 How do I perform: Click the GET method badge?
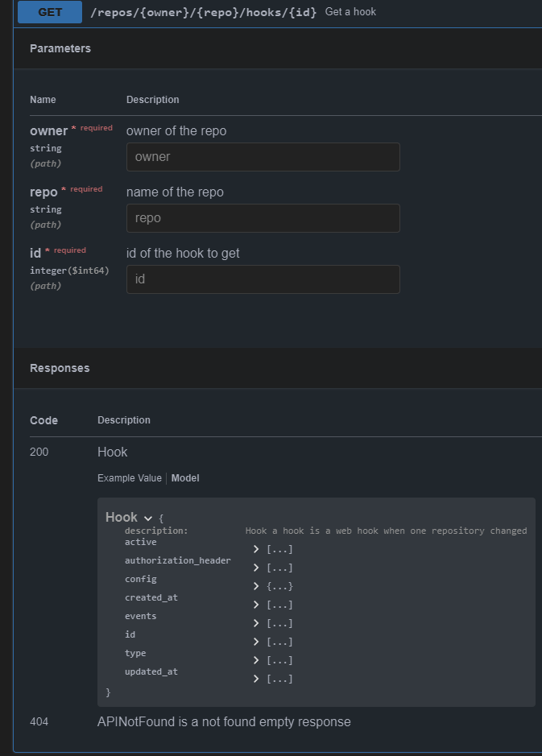[x=50, y=12]
